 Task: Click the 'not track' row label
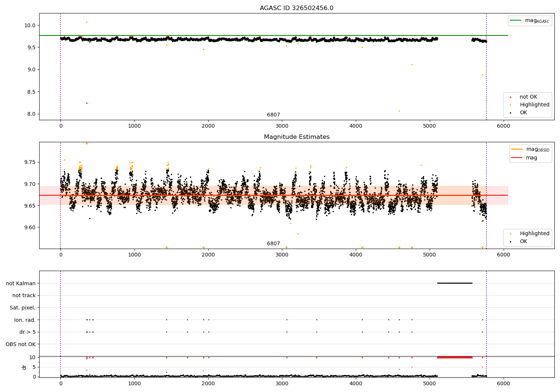24,296
